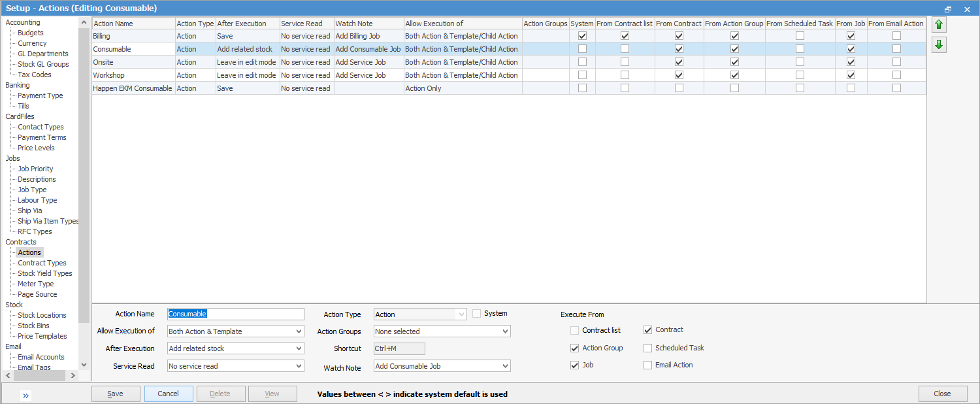Click the Close button
This screenshot has width=980, height=404.
click(942, 394)
